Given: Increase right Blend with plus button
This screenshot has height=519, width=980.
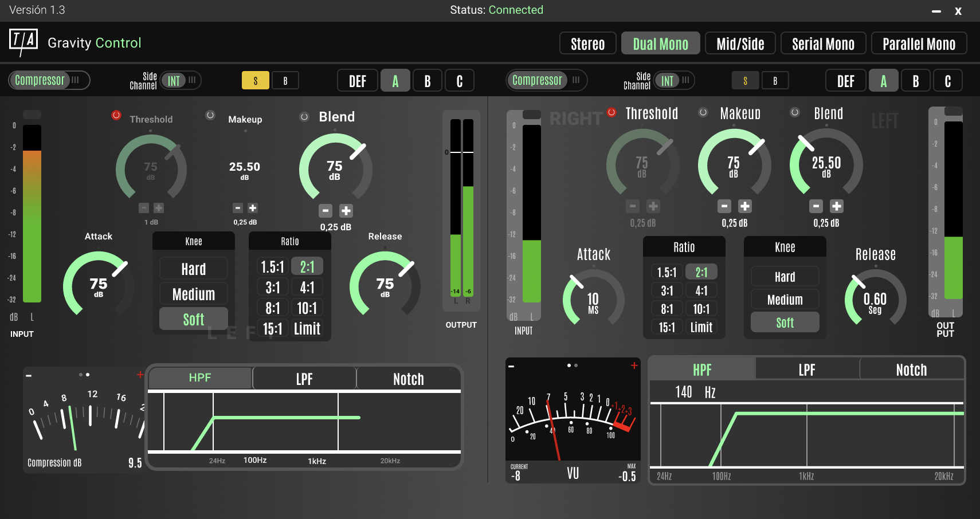Looking at the screenshot, I should tap(837, 206).
